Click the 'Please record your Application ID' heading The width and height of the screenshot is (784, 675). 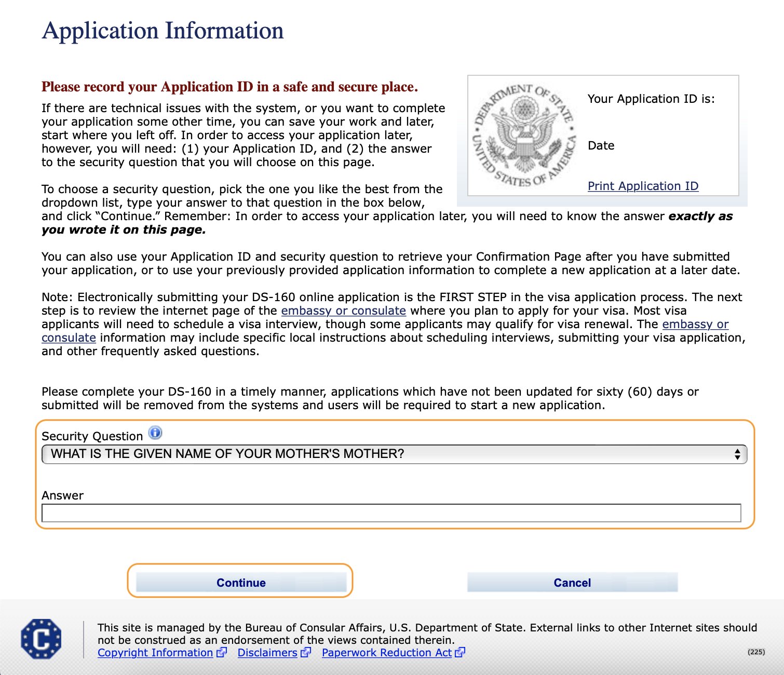coord(229,87)
